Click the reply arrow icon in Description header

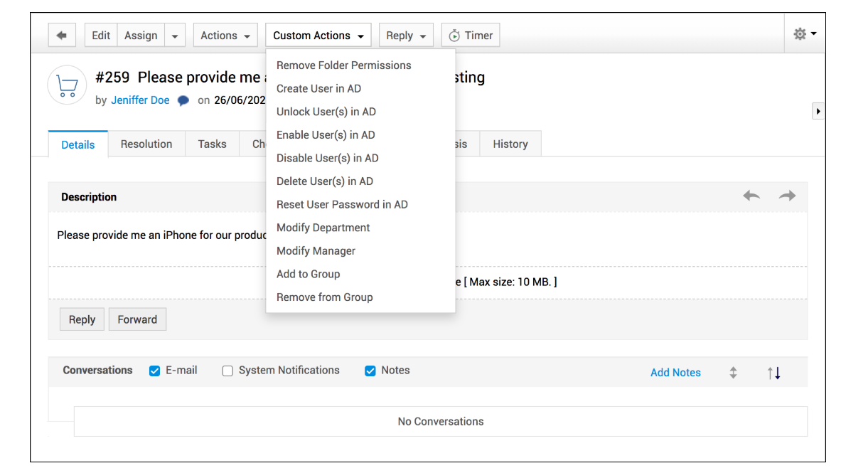pyautogui.click(x=751, y=196)
